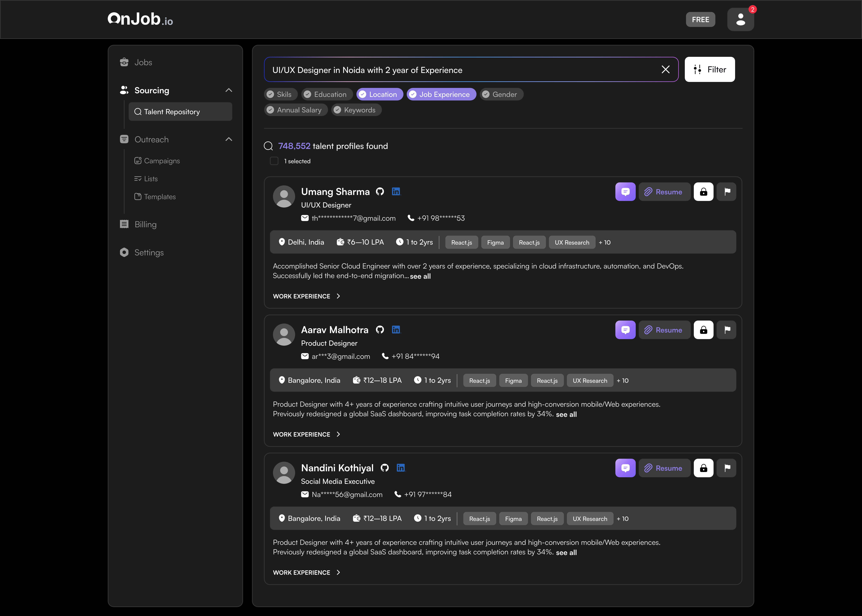Image resolution: width=862 pixels, height=616 pixels.
Task: Unlock Aarav Malhotra's contact via lock icon
Action: click(703, 330)
